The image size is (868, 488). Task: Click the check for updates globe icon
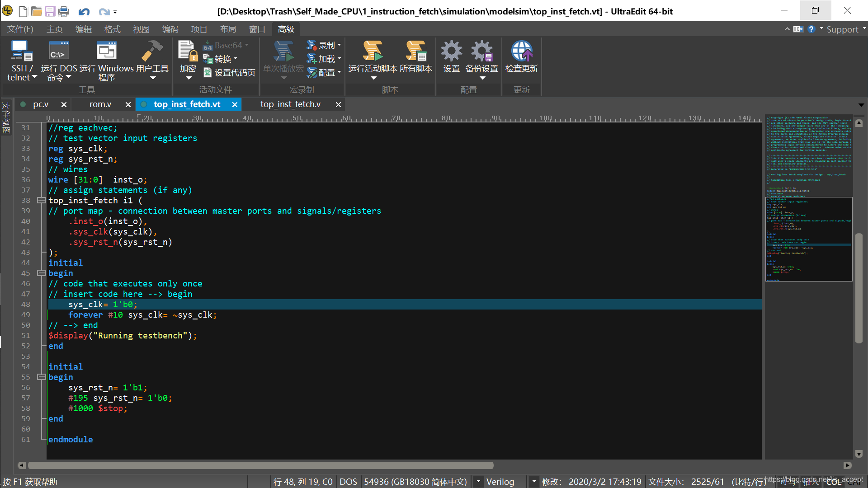(x=521, y=51)
